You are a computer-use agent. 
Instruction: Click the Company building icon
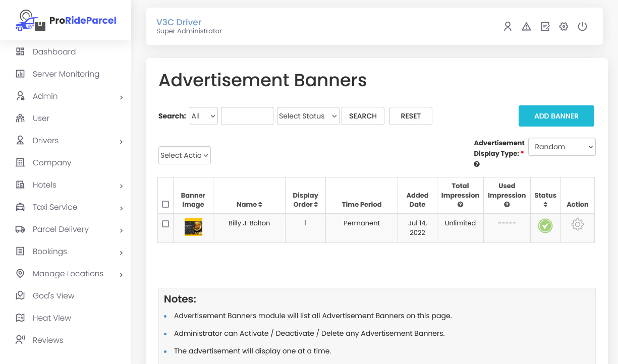20,162
